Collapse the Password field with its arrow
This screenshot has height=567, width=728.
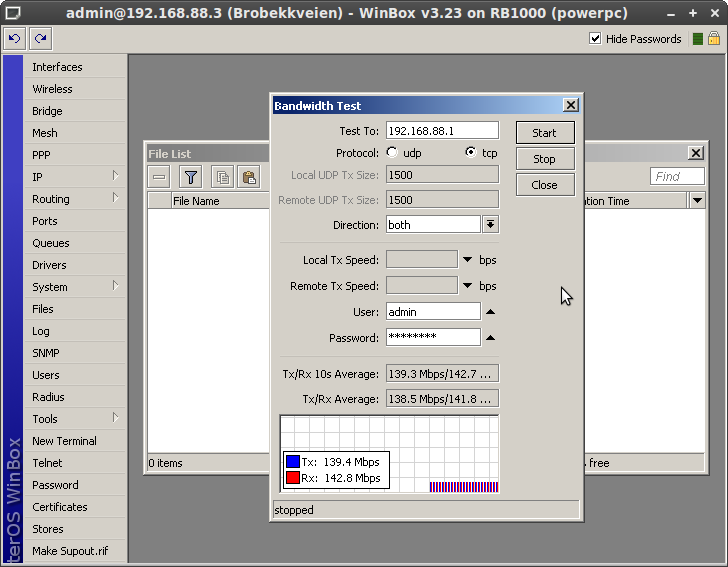pyautogui.click(x=490, y=338)
